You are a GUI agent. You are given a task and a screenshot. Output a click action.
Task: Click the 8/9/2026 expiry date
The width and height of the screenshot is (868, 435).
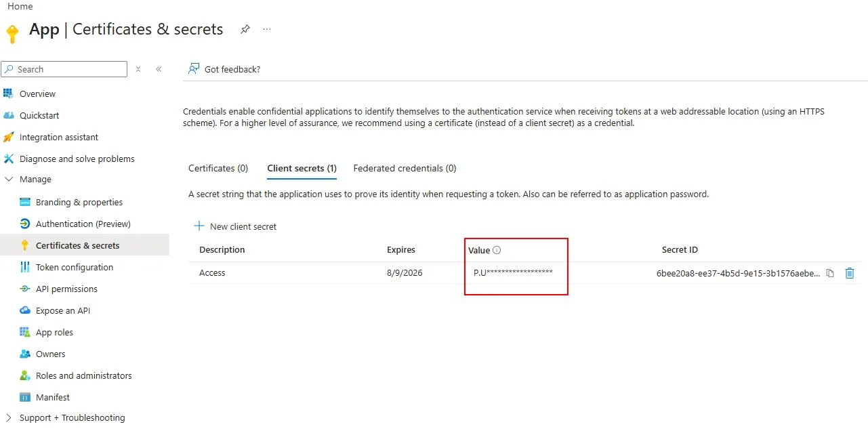coord(405,272)
